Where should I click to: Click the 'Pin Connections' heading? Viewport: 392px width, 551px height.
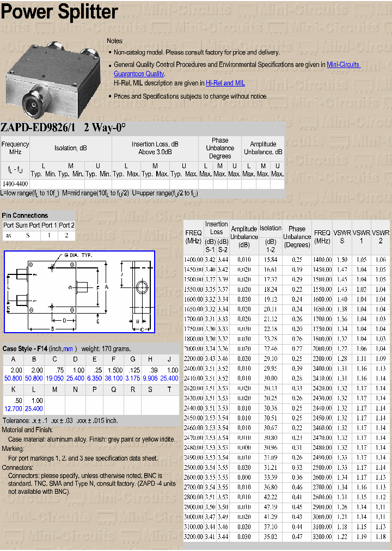coord(24,216)
